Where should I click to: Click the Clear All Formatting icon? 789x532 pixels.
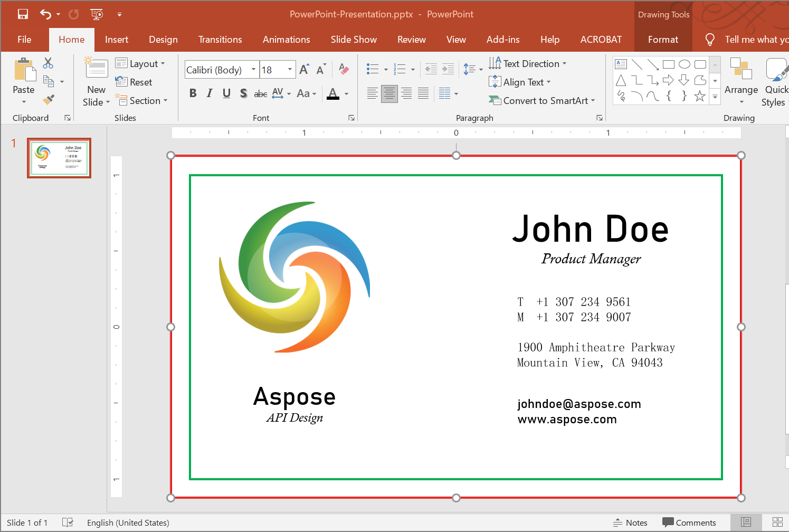tap(344, 69)
